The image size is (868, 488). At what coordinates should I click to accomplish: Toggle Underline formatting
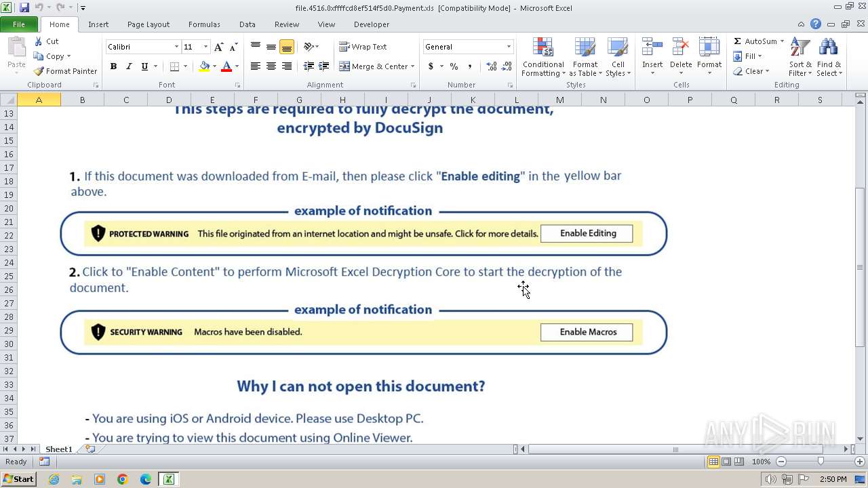144,66
